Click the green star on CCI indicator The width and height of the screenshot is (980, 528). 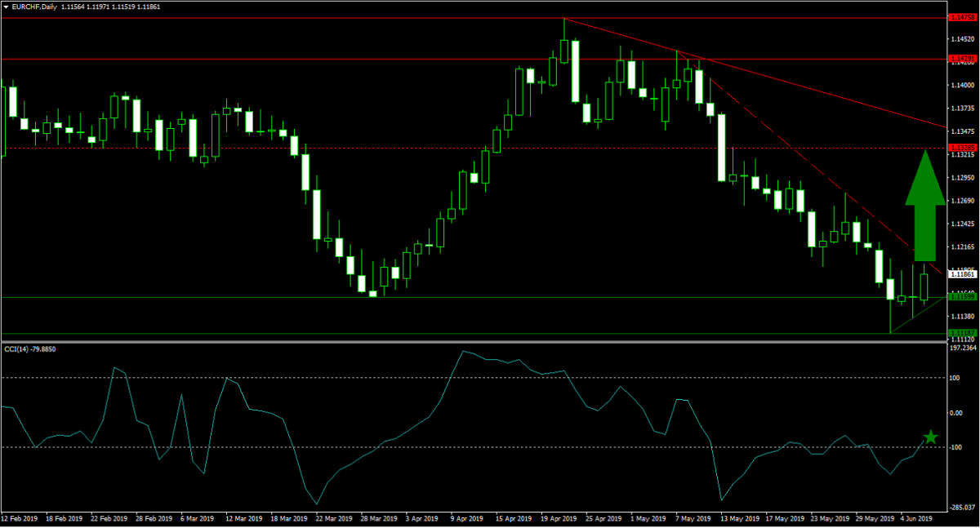pos(930,438)
